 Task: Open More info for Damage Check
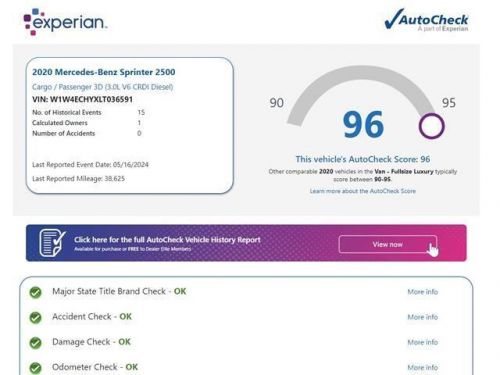pos(423,342)
